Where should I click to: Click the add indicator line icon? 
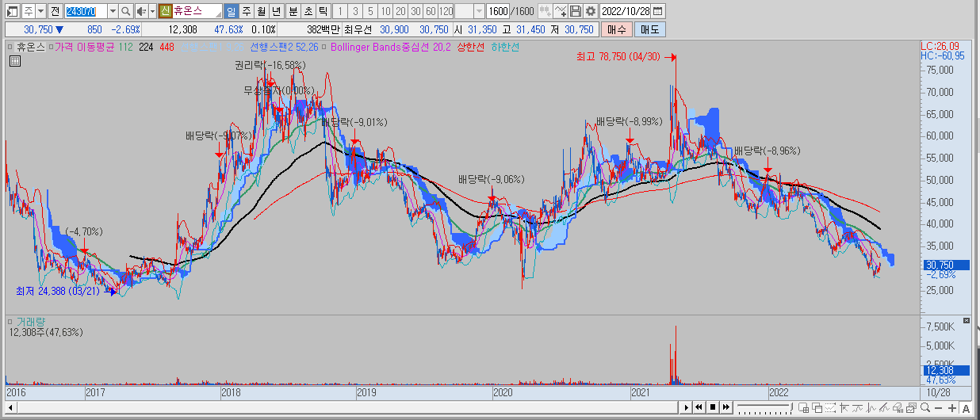click(x=561, y=11)
